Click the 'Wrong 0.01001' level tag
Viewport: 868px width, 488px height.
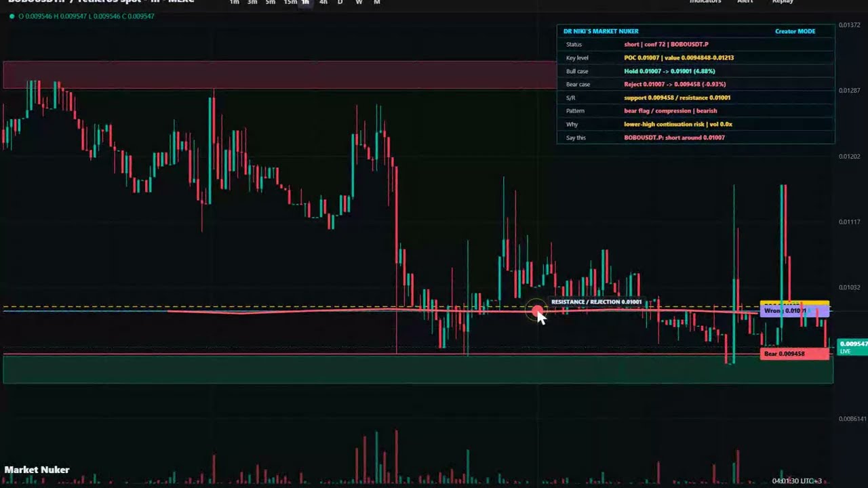click(795, 310)
